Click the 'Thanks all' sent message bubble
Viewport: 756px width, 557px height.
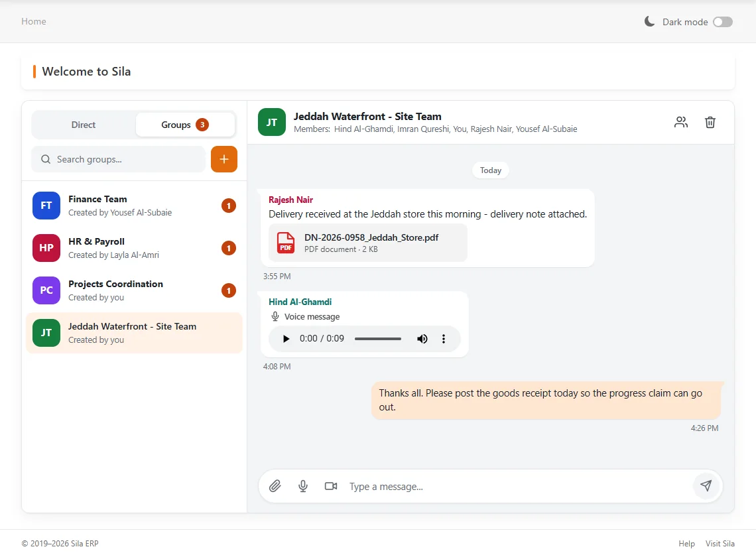click(546, 401)
